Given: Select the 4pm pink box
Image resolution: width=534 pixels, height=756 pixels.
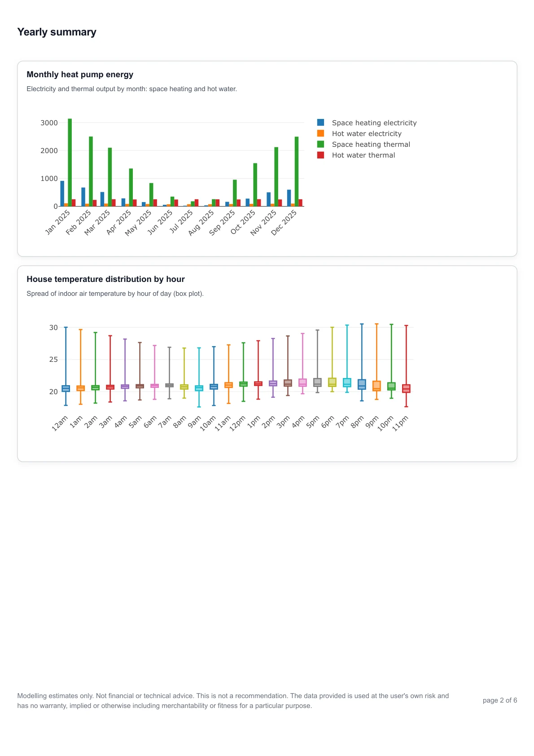Looking at the screenshot, I should tap(303, 382).
